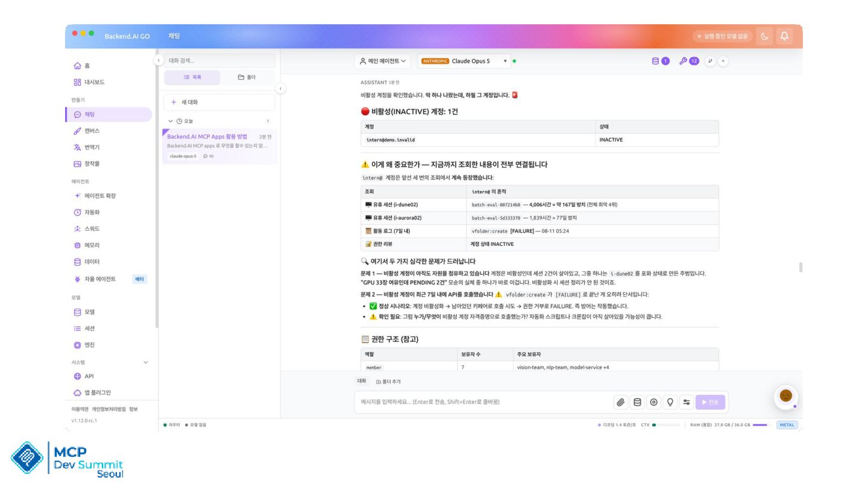Viewport: 868px width, 489px height.
Task: Open the 번역기 translator icon
Action: click(x=77, y=147)
